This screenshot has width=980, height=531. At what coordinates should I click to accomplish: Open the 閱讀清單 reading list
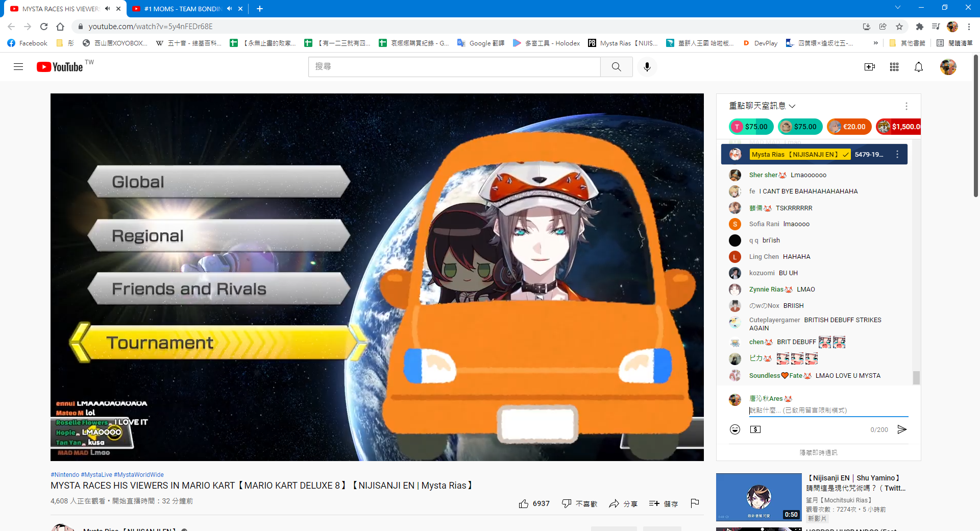point(955,43)
